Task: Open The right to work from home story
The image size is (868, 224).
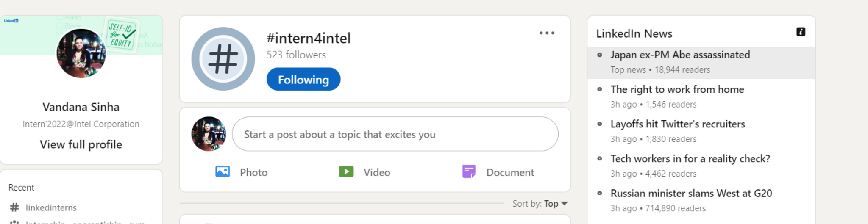Action: point(677,90)
